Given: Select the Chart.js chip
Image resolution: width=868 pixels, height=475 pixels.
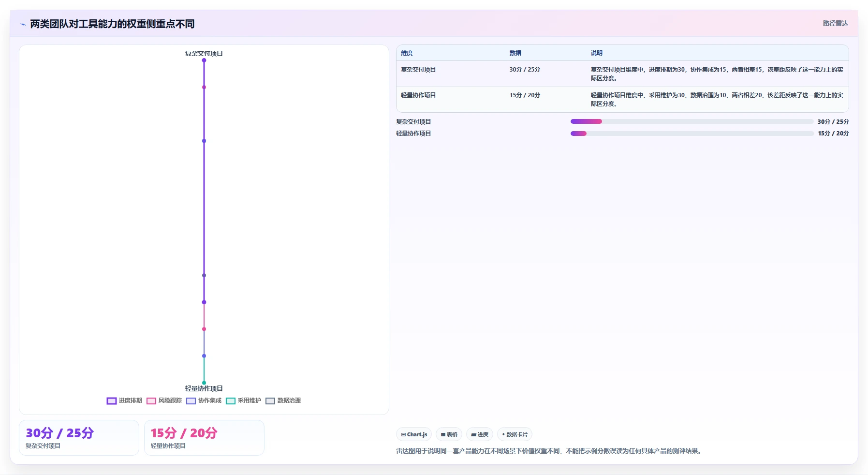Looking at the screenshot, I should [x=414, y=434].
